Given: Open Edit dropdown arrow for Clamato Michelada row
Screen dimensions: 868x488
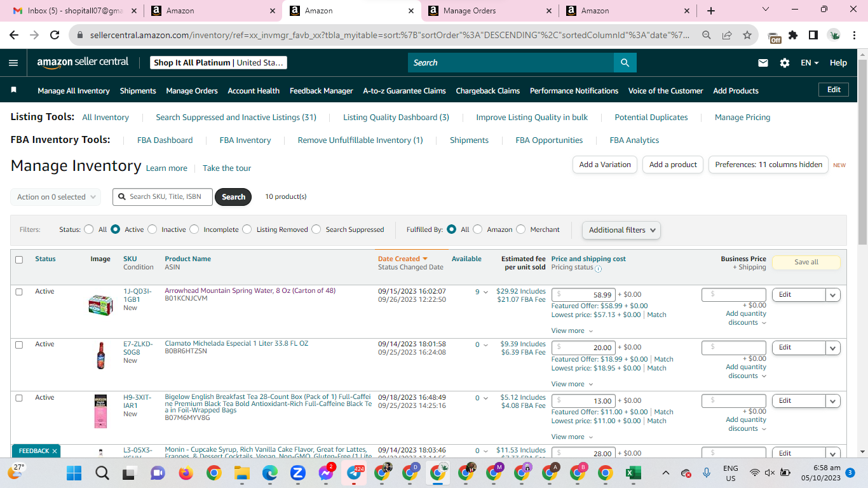Looking at the screenshot, I should (x=833, y=348).
